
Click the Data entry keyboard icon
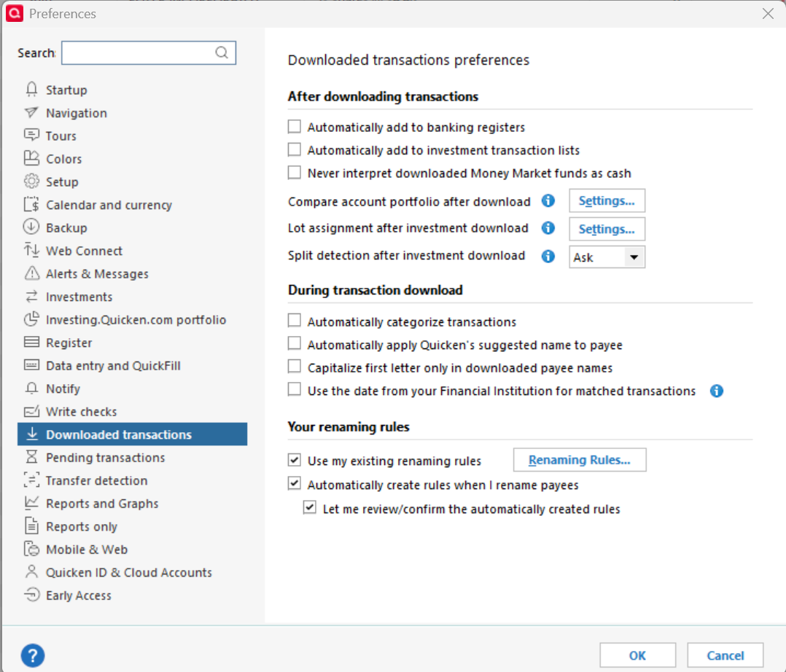click(x=31, y=365)
